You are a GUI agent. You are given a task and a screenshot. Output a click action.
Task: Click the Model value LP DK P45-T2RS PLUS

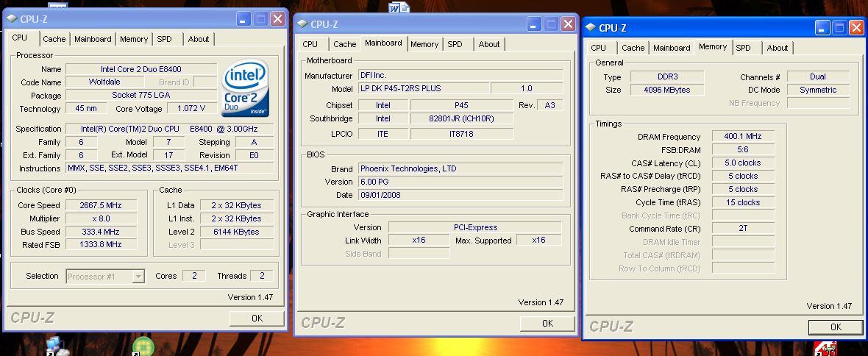tap(424, 88)
